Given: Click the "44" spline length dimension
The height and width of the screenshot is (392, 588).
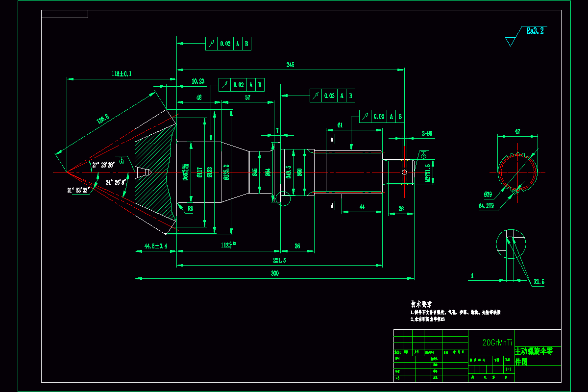Looking at the screenshot, I should (x=362, y=207).
